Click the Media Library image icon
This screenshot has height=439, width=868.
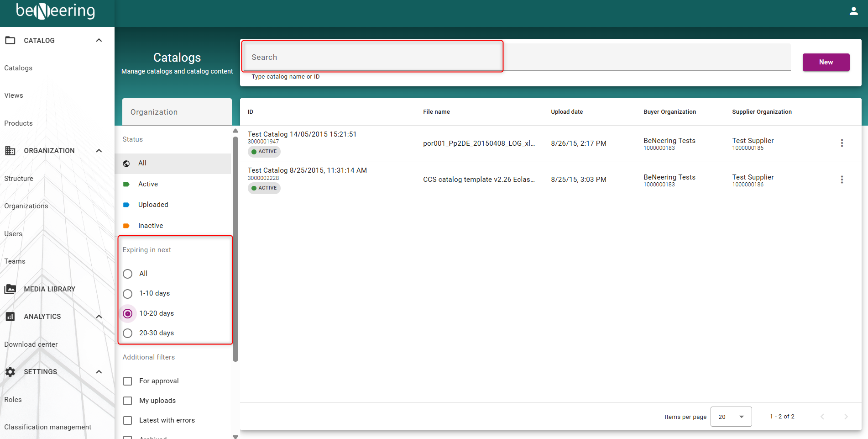tap(10, 289)
